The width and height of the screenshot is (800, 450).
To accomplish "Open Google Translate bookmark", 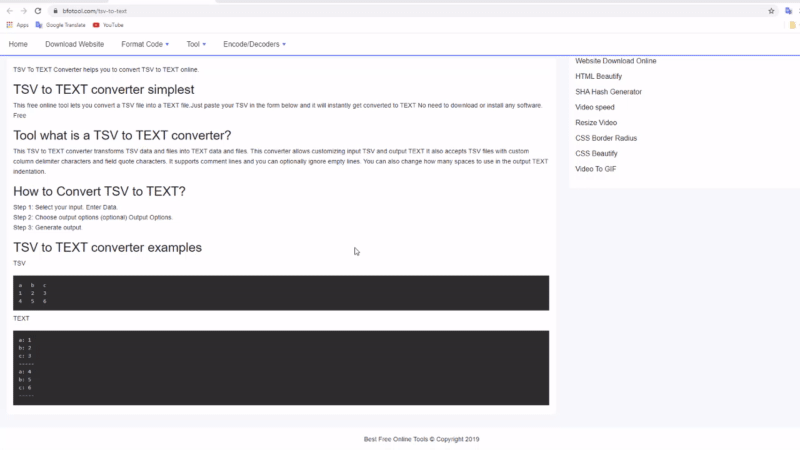I will click(x=62, y=24).
